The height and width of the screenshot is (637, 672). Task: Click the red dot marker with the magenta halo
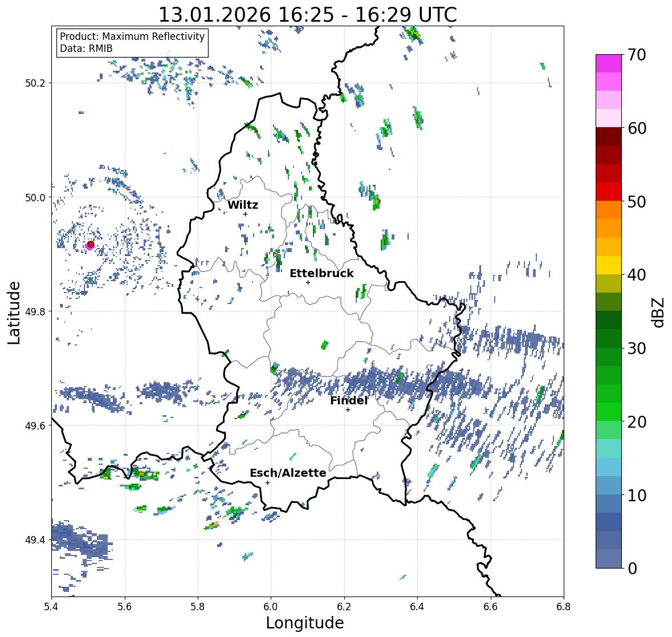click(91, 244)
